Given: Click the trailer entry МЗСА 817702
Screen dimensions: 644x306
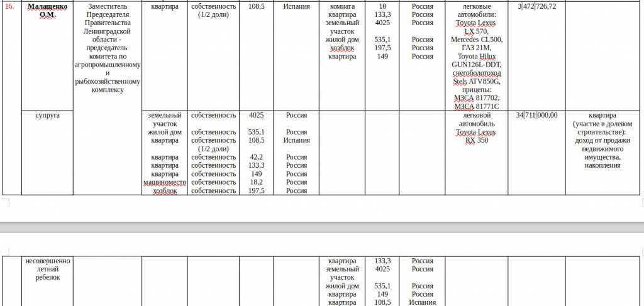Looking at the screenshot, I should click(x=476, y=98).
